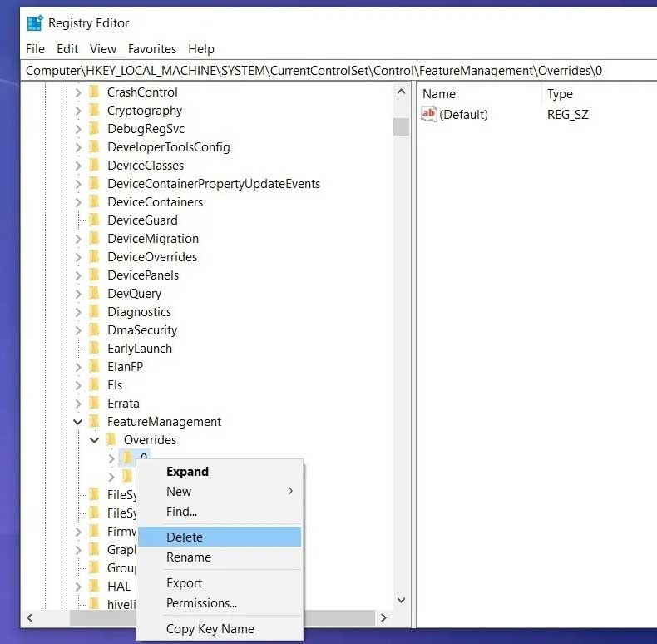Open the View menu
Viewport: 657px width, 644px height.
(102, 49)
